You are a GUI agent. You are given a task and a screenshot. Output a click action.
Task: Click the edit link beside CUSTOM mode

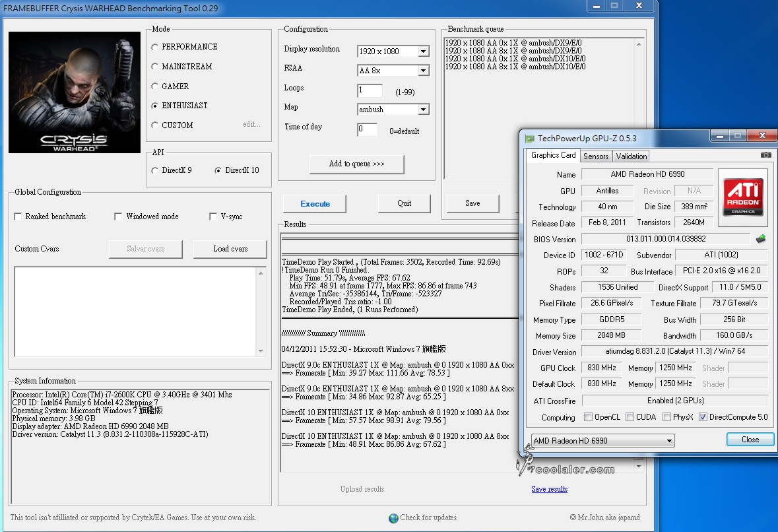coord(251,124)
